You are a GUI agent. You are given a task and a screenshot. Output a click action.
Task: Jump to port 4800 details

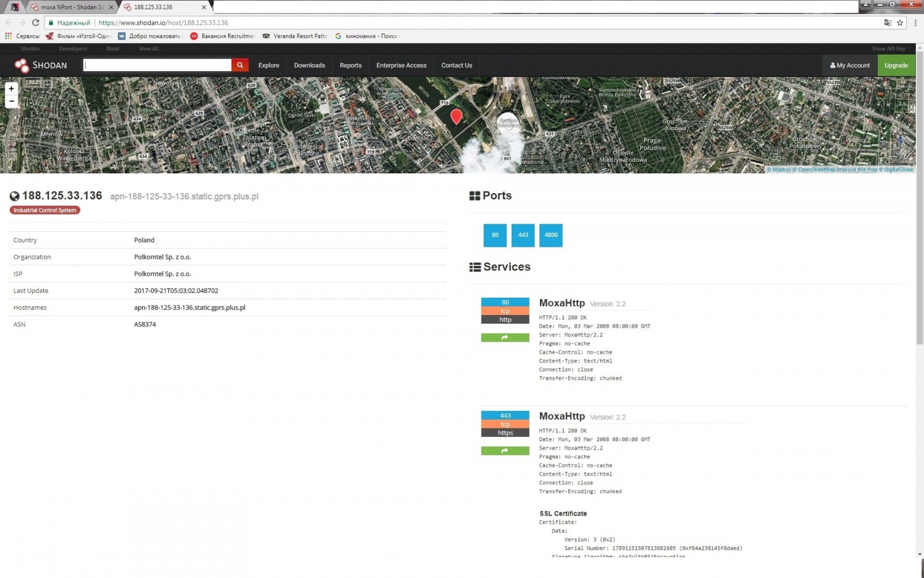click(x=551, y=235)
